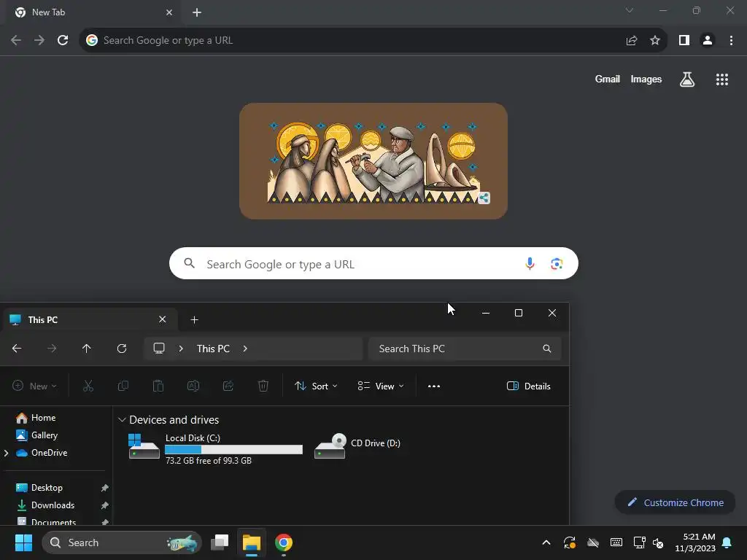Expand chevron after This PC breadcrumb

pyautogui.click(x=245, y=349)
